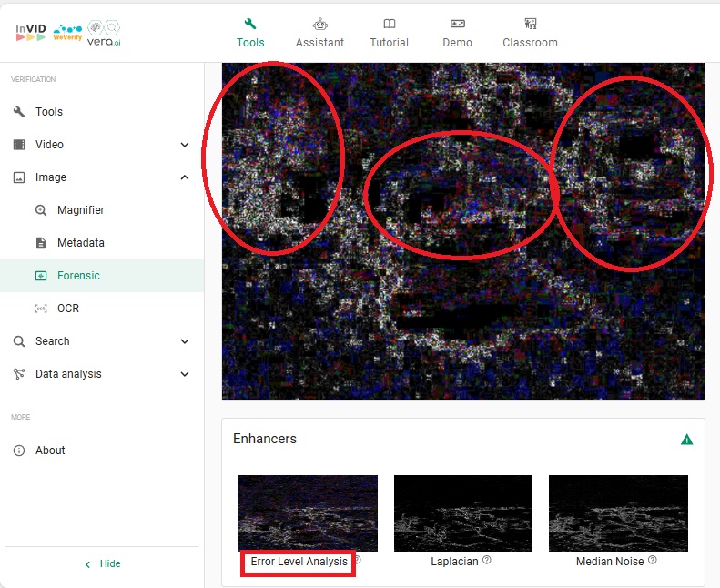The image size is (720, 588).
Task: Open the Metadata tool
Action: (x=80, y=243)
